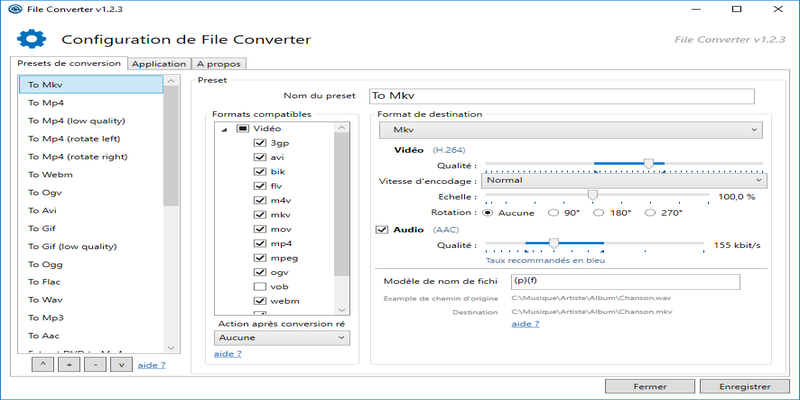Open the A propos tab

pos(219,64)
